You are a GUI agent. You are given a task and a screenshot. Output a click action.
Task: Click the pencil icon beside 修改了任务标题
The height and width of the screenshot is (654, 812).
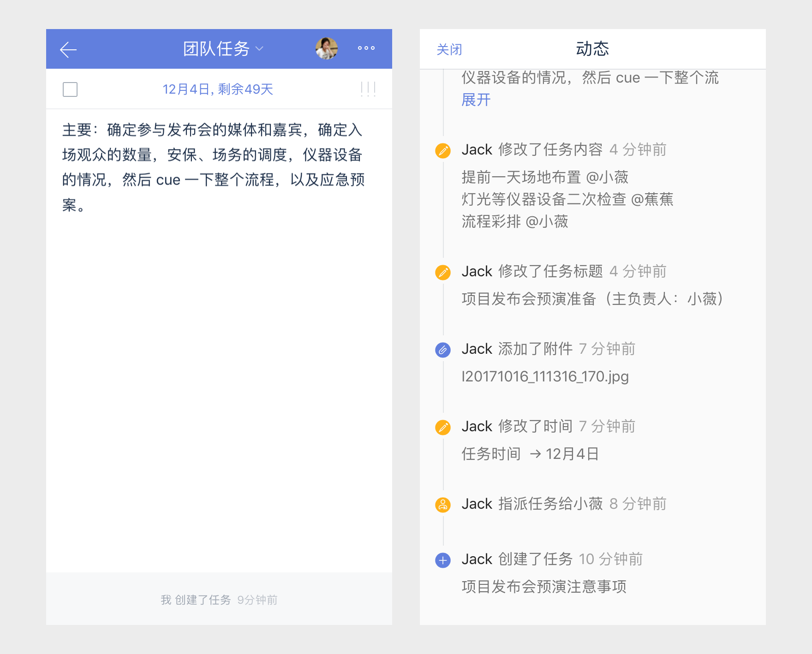pyautogui.click(x=443, y=272)
